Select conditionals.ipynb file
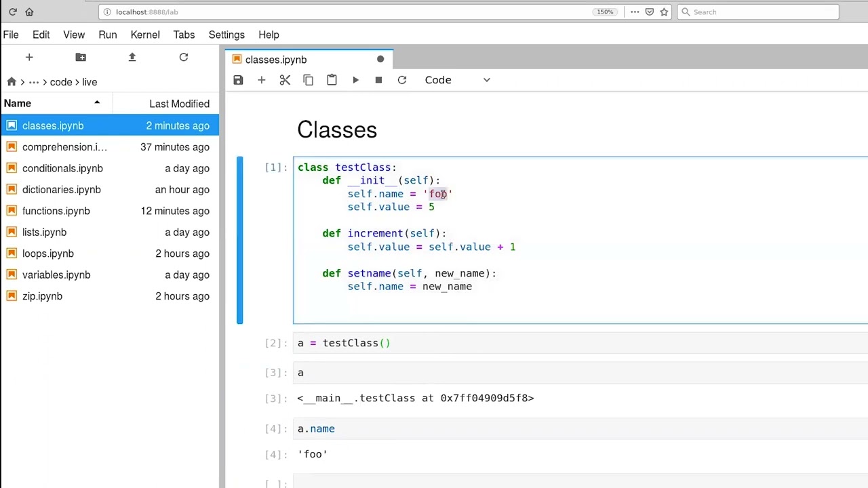868x488 pixels. [x=109, y=168]
